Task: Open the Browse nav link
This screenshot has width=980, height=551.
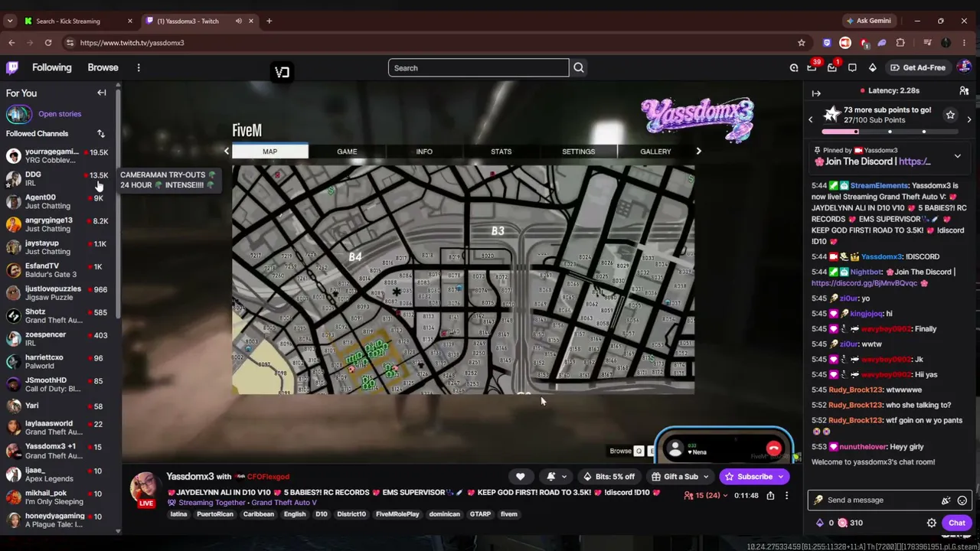Action: point(103,67)
